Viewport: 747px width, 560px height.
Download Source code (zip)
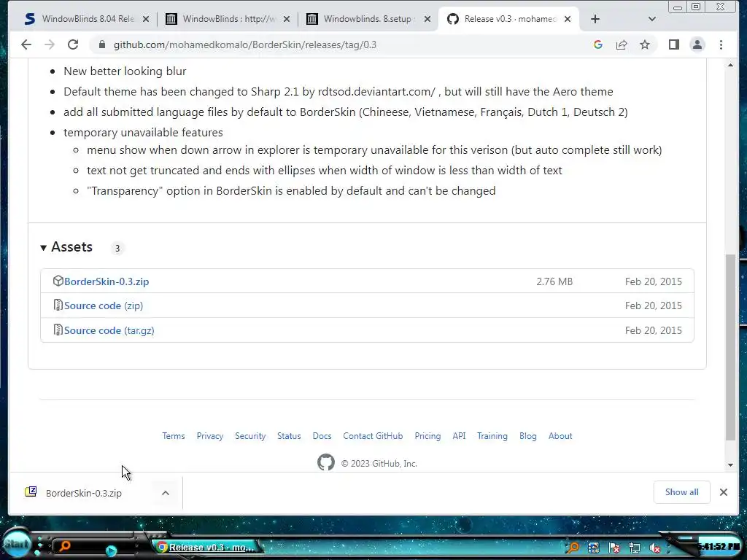click(104, 306)
